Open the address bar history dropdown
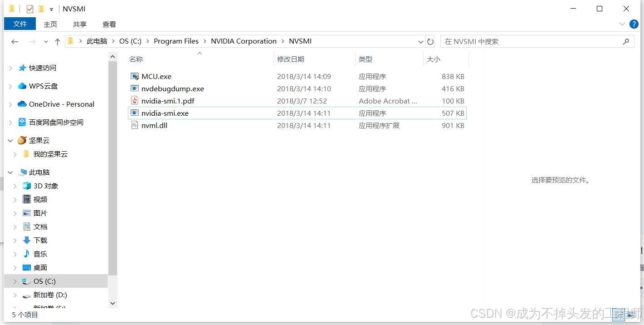The height and width of the screenshot is (325, 644). point(420,41)
